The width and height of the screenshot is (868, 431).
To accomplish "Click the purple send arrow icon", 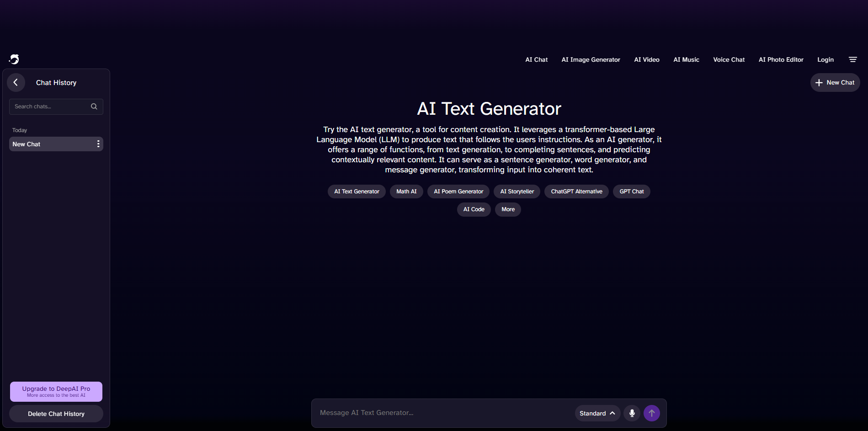I will pos(652,413).
